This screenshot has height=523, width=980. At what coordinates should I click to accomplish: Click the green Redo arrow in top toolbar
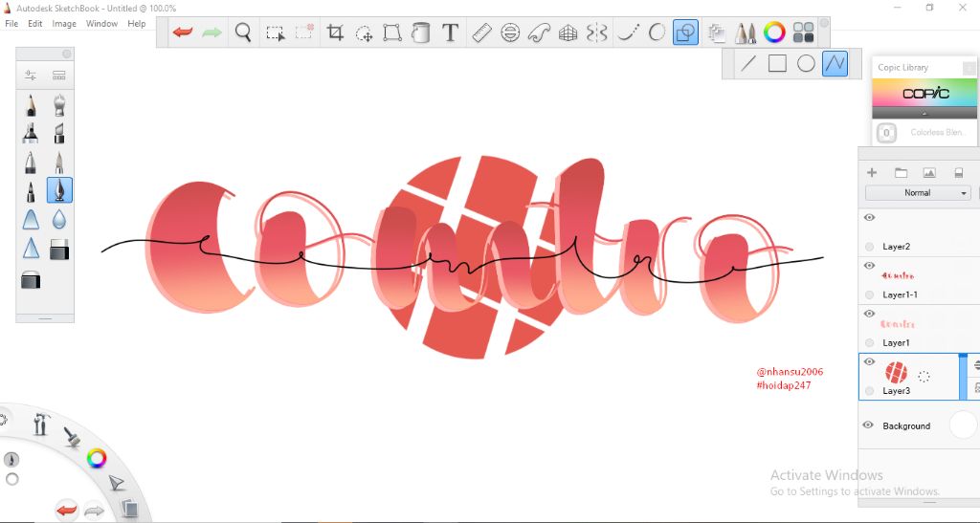pos(212,32)
